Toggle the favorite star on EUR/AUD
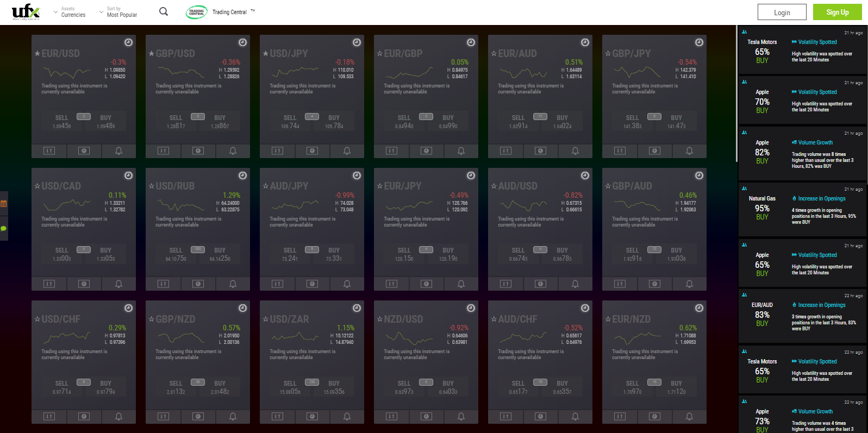Image resolution: width=868 pixels, height=433 pixels. (x=494, y=53)
